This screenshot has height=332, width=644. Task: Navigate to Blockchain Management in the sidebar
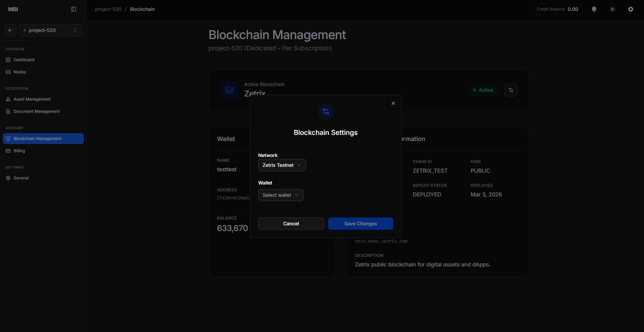[37, 138]
